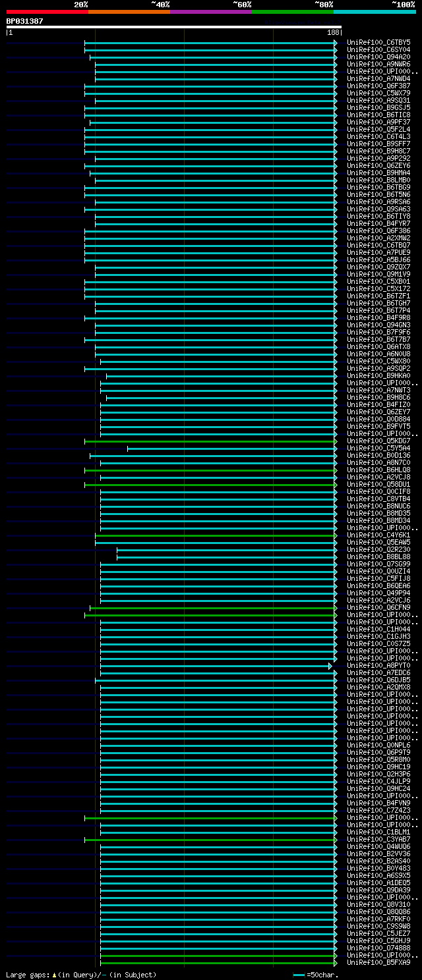
Task: Go to UniRef100_C4Y6K1 hit
Action: pyautogui.click(x=378, y=535)
